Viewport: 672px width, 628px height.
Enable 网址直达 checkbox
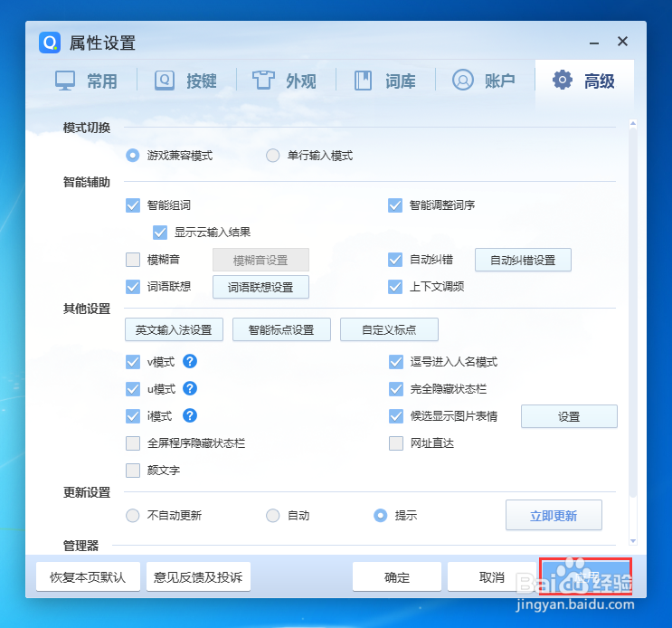coord(396,443)
